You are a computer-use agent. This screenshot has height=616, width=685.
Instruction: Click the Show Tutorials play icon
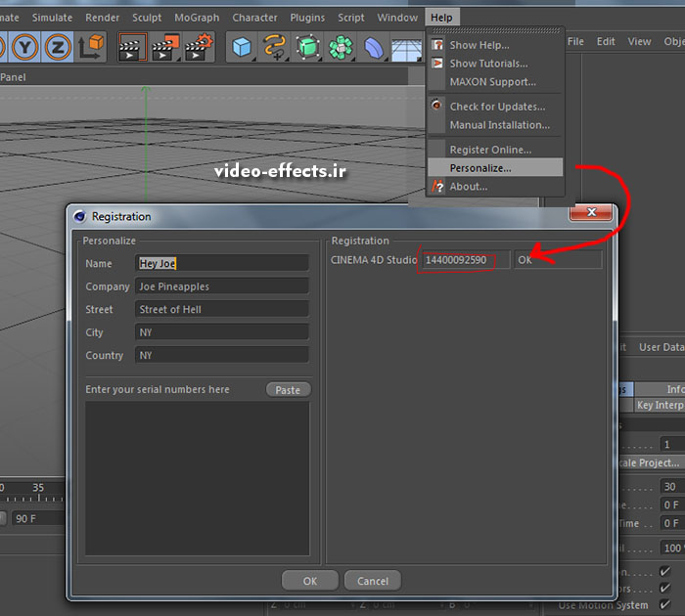click(x=437, y=64)
